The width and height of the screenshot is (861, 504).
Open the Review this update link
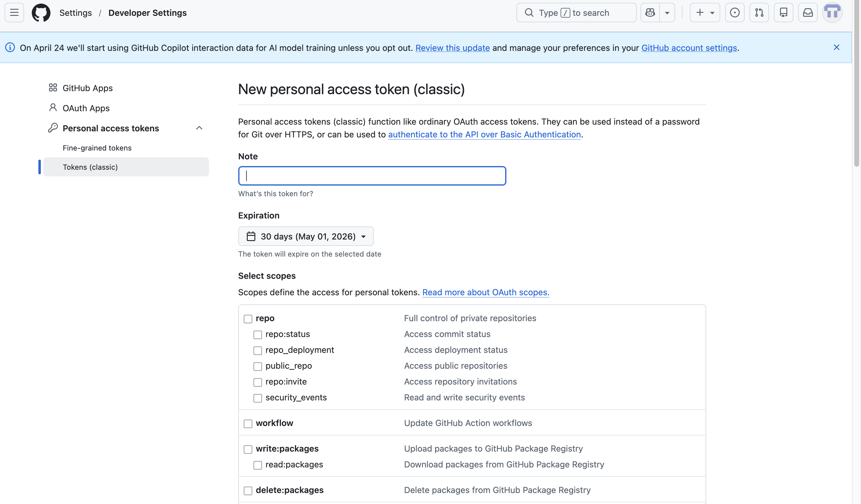click(x=452, y=48)
